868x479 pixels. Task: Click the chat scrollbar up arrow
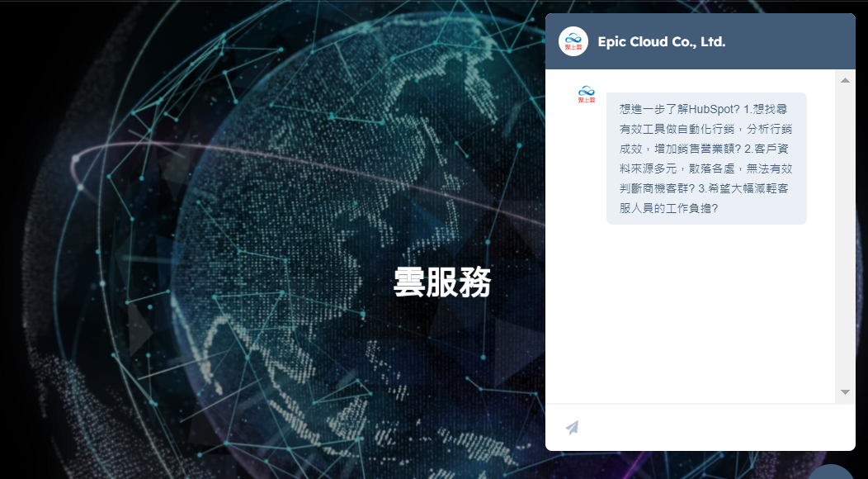(x=845, y=80)
